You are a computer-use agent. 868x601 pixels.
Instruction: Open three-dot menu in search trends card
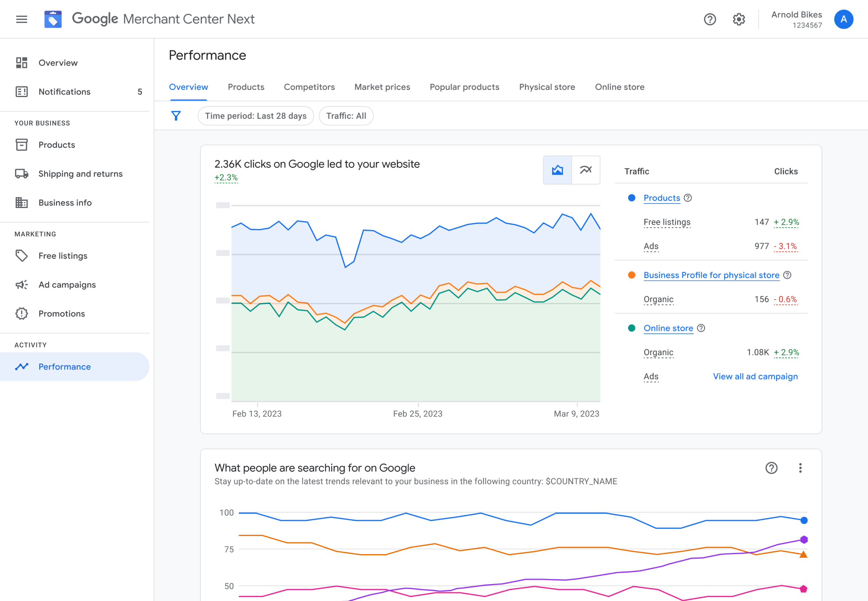tap(800, 468)
